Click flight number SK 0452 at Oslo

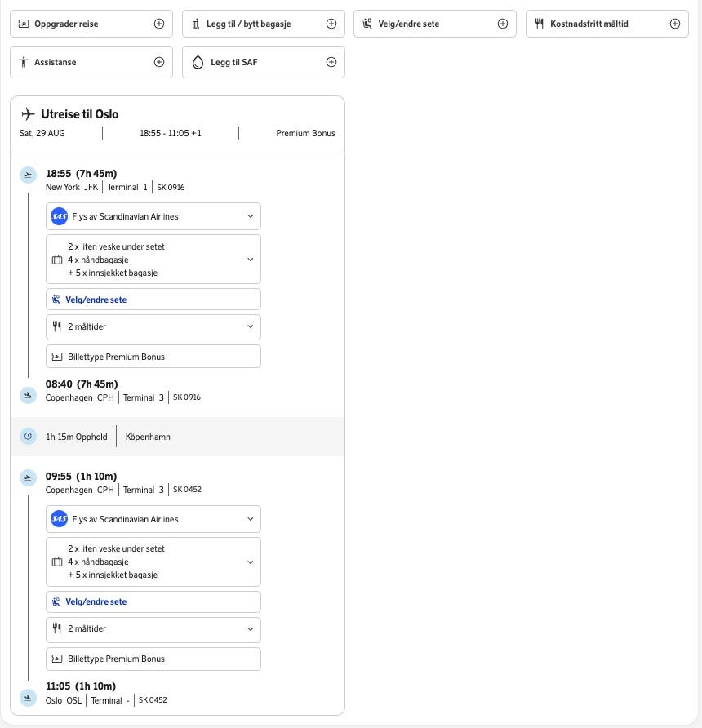(x=153, y=699)
